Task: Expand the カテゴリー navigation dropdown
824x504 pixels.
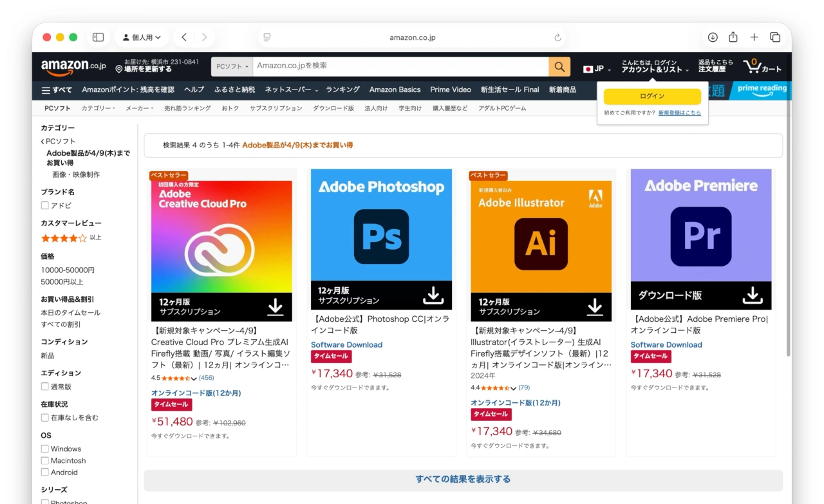Action: 98,108
